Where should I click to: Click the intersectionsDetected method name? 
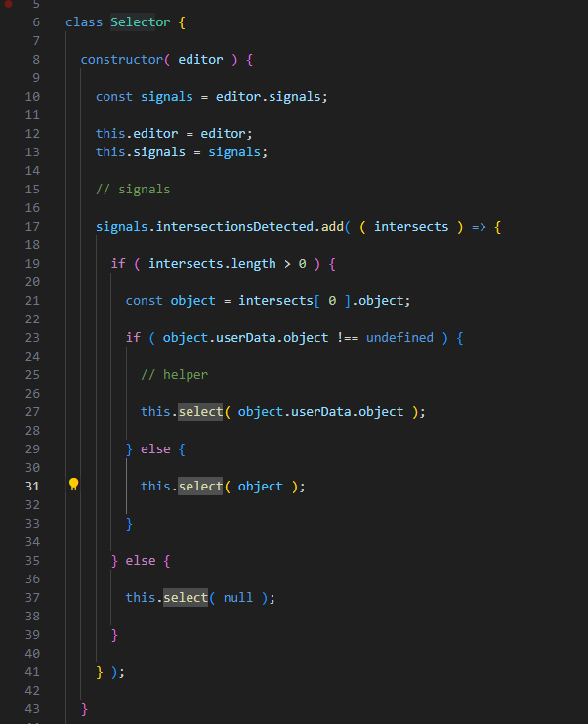point(234,227)
